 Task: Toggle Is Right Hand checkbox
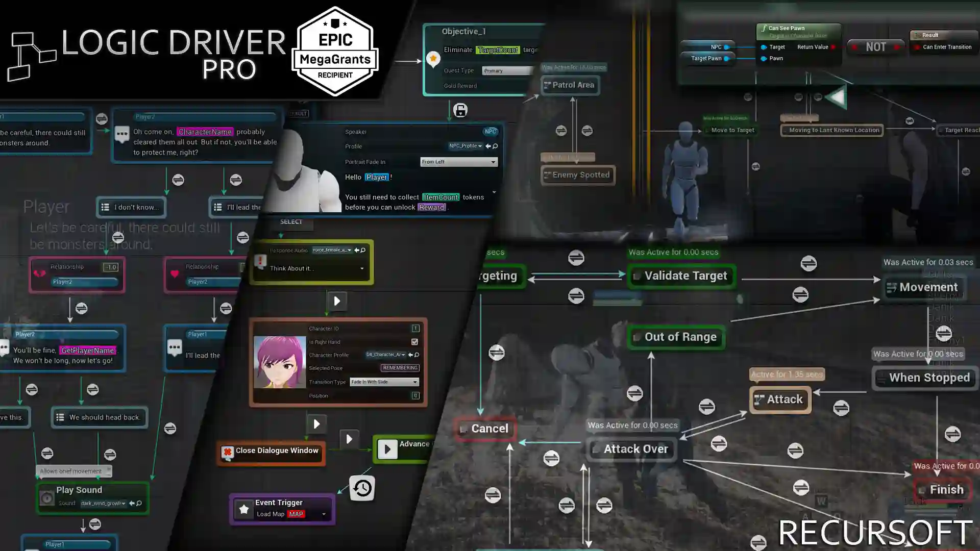[414, 342]
